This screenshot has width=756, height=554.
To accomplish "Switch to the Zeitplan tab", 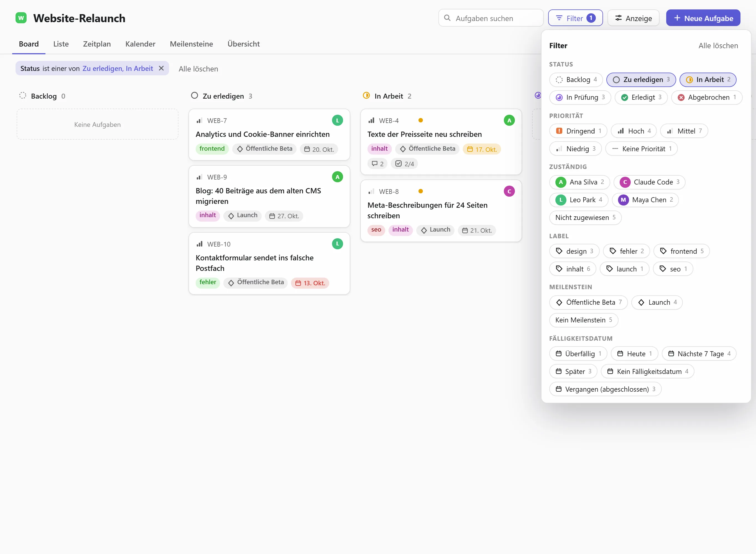I will pyautogui.click(x=97, y=44).
